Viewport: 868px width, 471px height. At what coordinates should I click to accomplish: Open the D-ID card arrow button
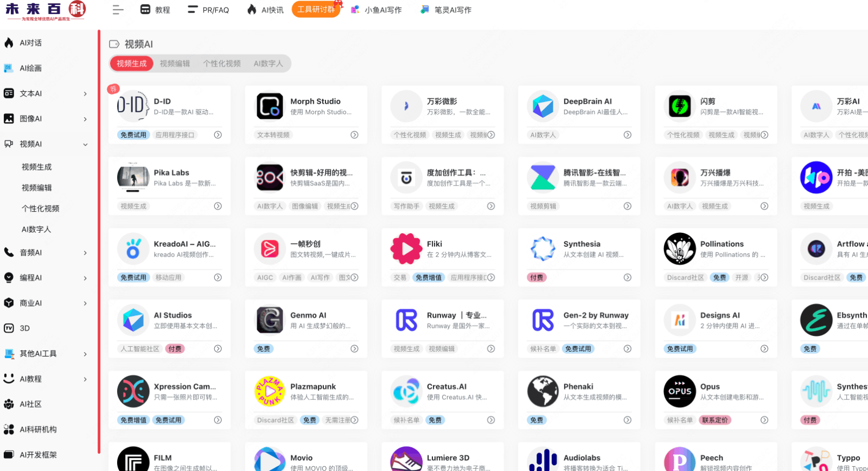(218, 135)
